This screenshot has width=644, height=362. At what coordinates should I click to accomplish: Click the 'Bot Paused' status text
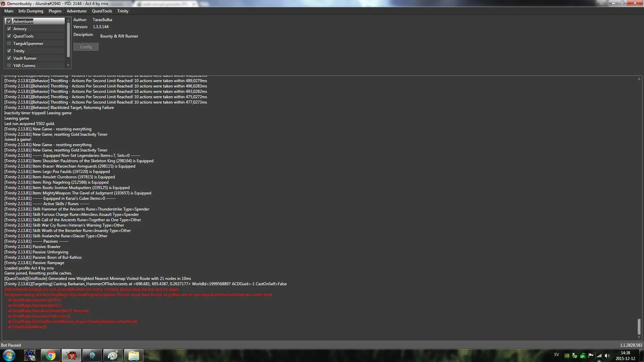coord(11,345)
